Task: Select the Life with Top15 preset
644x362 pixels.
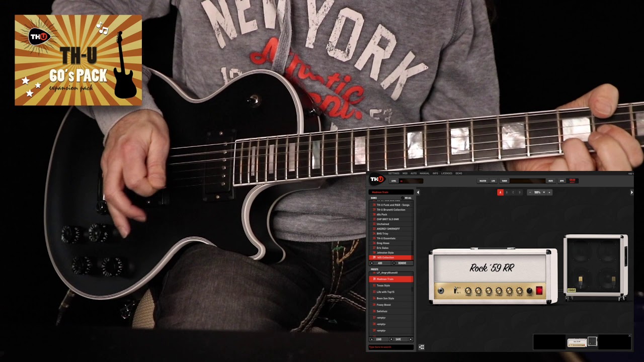Action: pyautogui.click(x=391, y=292)
